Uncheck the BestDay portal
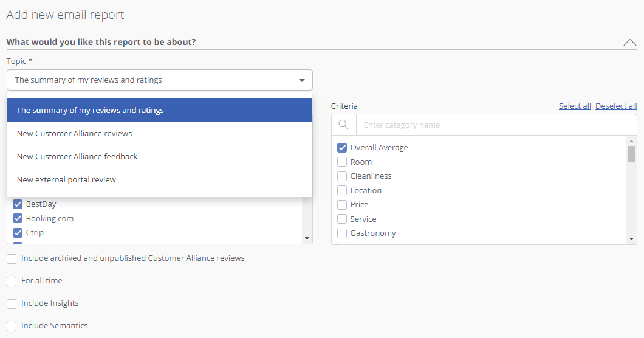This screenshot has height=338, width=644. click(18, 204)
